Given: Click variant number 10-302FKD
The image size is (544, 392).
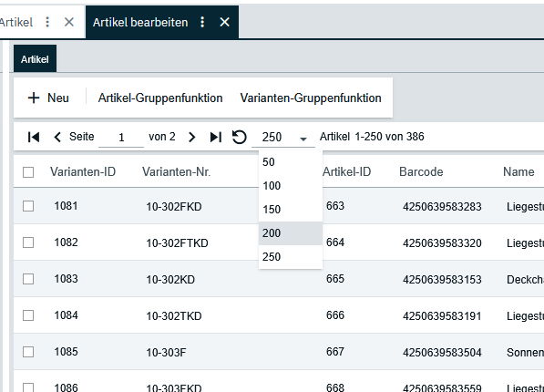Looking at the screenshot, I should [x=173, y=207].
